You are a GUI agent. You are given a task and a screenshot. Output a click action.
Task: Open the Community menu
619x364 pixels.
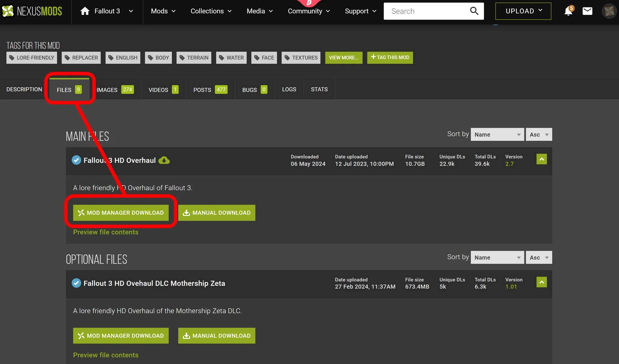[x=309, y=11]
